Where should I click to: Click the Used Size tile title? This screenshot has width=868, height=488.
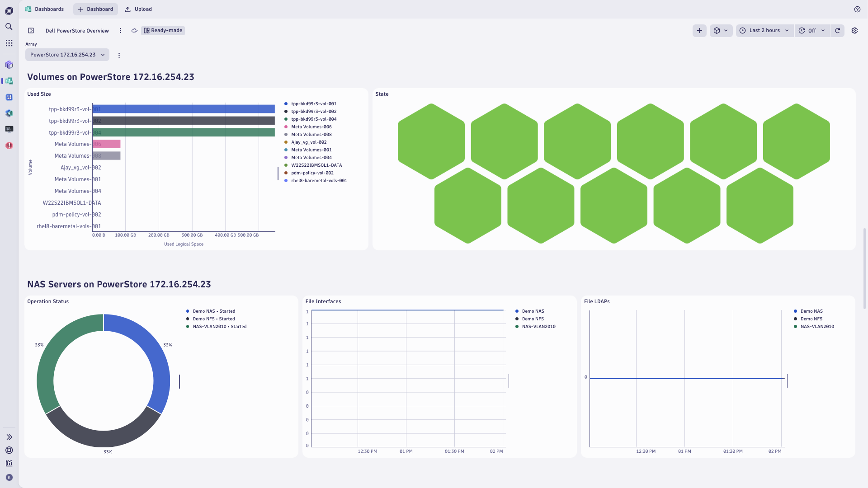[39, 94]
